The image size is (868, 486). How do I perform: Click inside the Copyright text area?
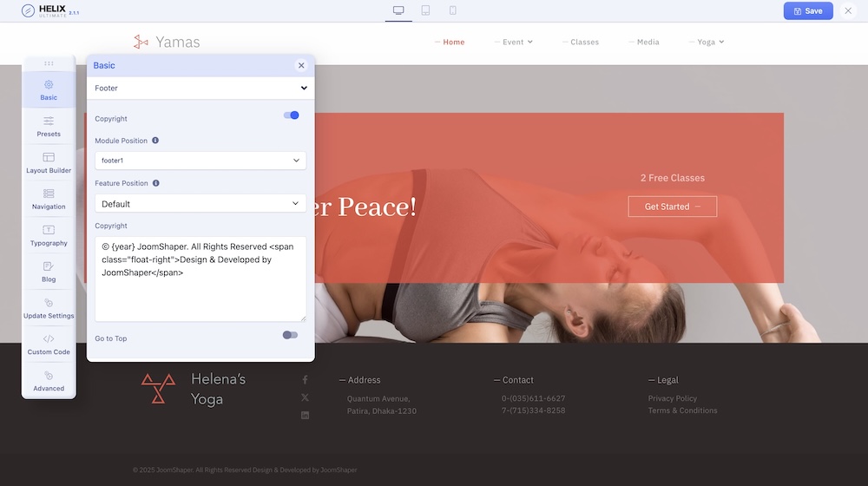click(201, 279)
